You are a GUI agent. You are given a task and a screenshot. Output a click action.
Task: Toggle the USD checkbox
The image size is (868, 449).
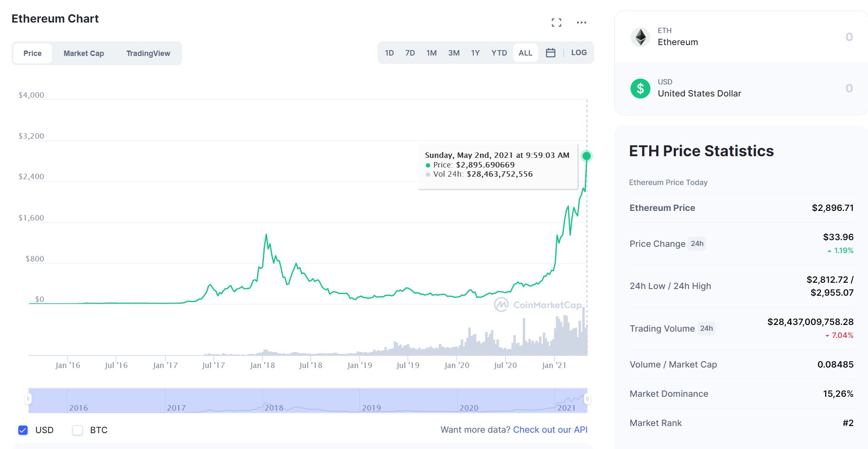point(23,430)
